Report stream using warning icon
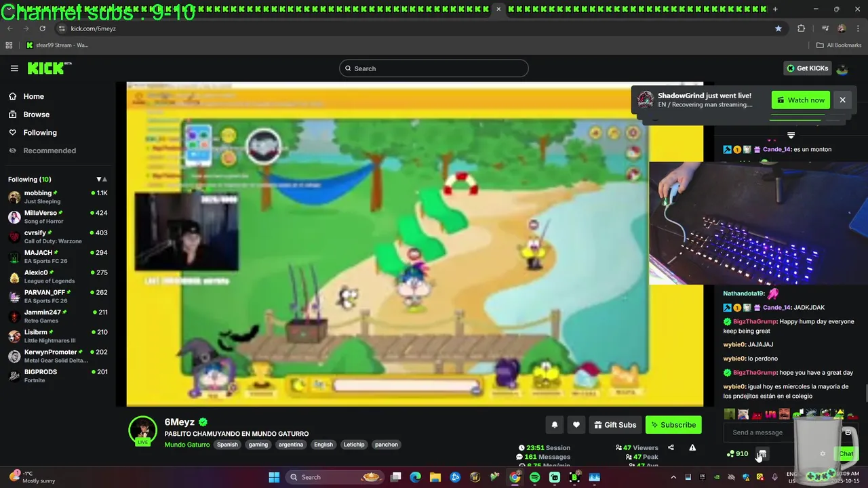The height and width of the screenshot is (488, 868). [692, 447]
